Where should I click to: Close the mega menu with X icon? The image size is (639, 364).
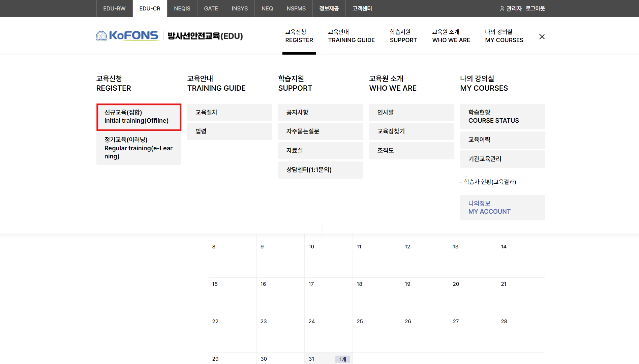coord(542,36)
